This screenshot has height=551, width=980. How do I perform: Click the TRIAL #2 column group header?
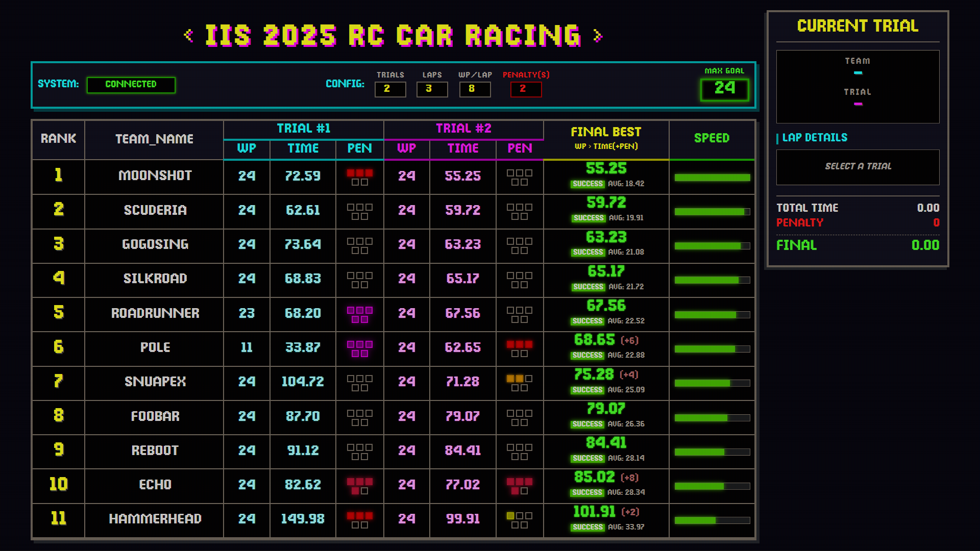[463, 128]
